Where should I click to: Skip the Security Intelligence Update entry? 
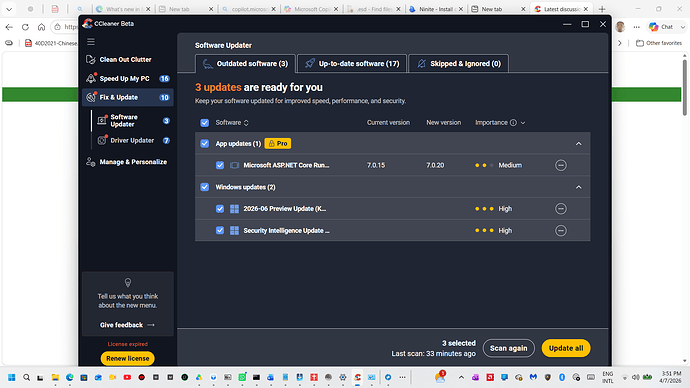pyautogui.click(x=561, y=231)
